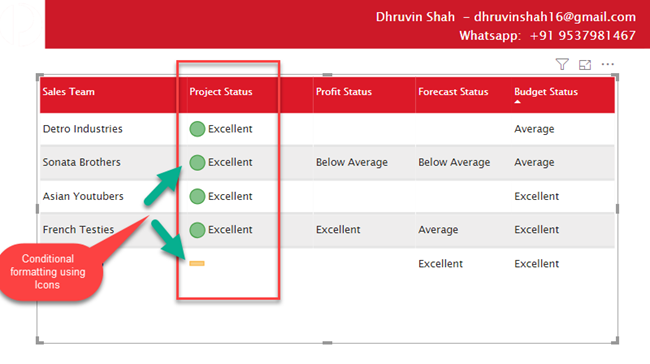Click Below Average in Forecast Status column
The width and height of the screenshot is (650, 364).
click(x=454, y=162)
